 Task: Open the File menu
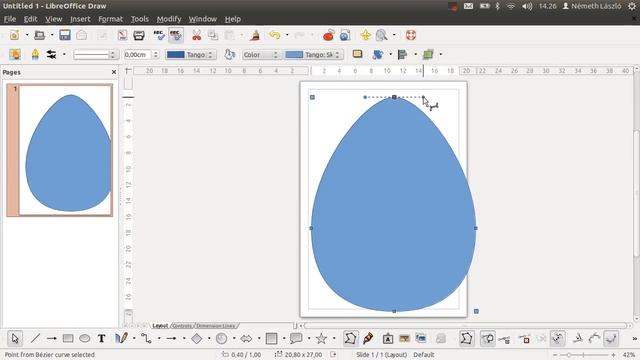(x=10, y=19)
